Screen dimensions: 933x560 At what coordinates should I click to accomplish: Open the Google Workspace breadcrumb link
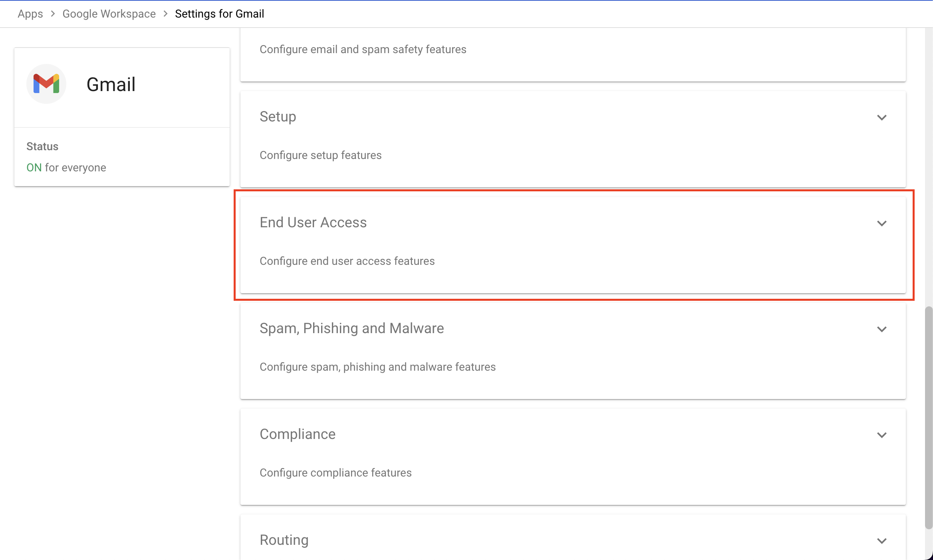[109, 14]
